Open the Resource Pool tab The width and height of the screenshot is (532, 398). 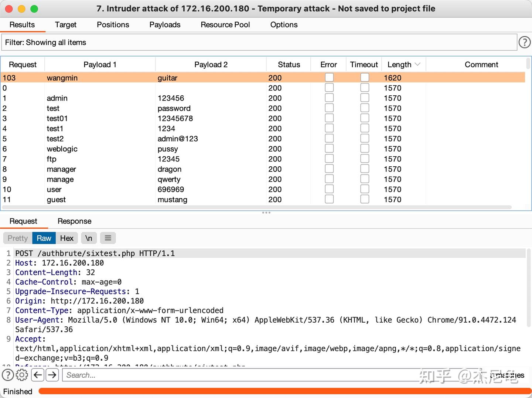click(x=225, y=25)
